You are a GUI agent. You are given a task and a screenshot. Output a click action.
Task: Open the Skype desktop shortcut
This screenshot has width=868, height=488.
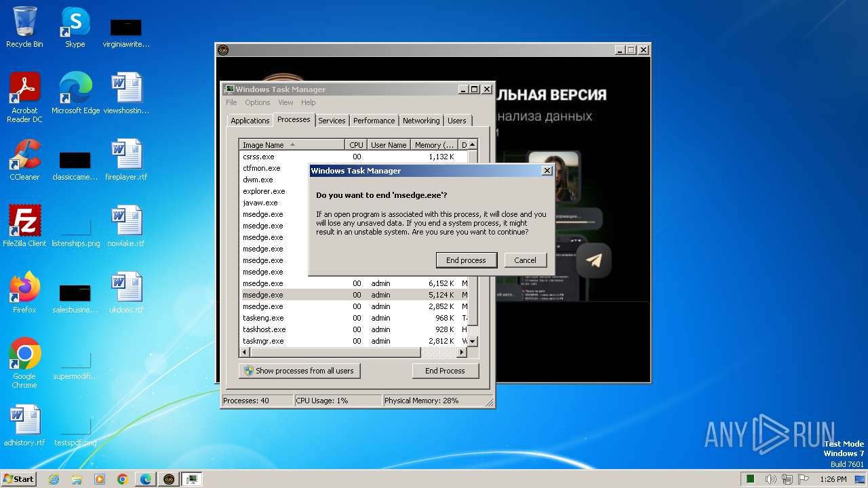pyautogui.click(x=75, y=27)
